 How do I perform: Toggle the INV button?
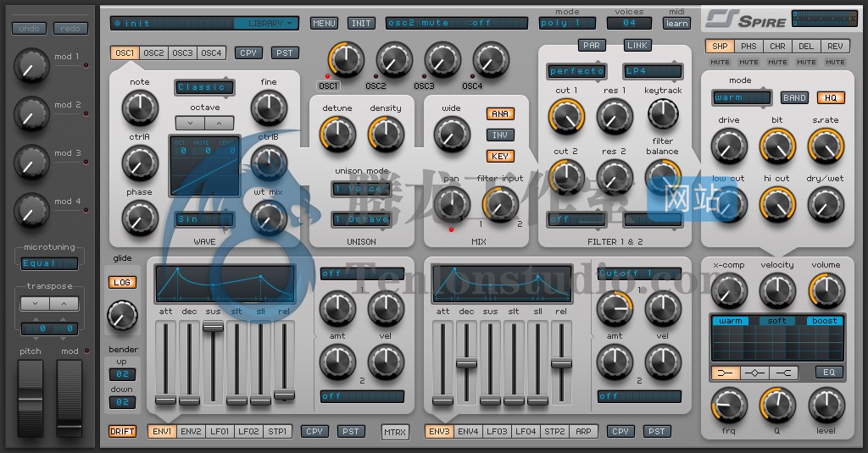coord(500,135)
